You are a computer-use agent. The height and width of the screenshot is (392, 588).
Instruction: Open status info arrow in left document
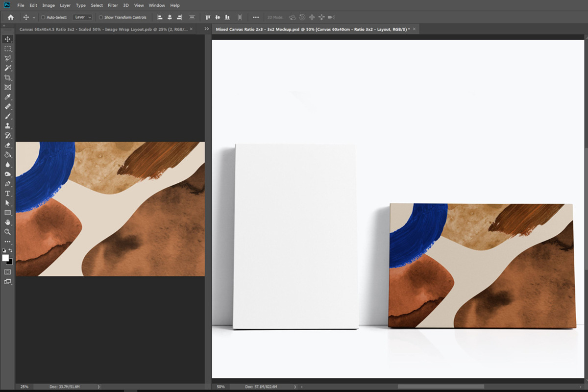(98, 387)
